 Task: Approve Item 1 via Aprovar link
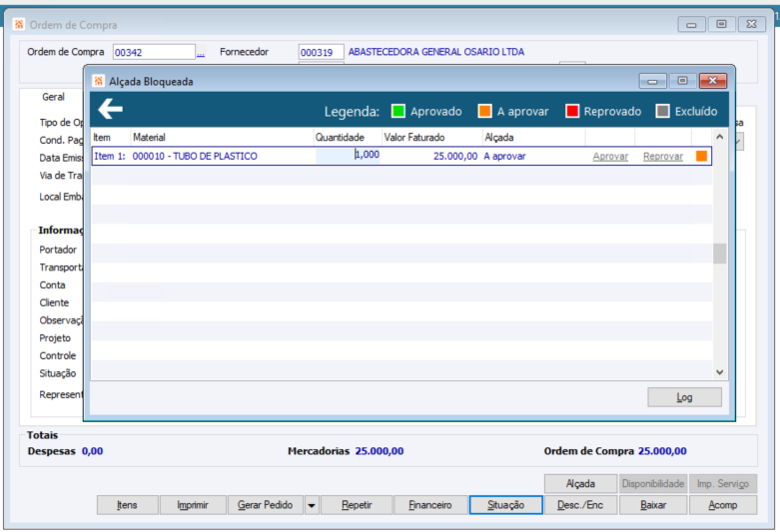tap(610, 156)
